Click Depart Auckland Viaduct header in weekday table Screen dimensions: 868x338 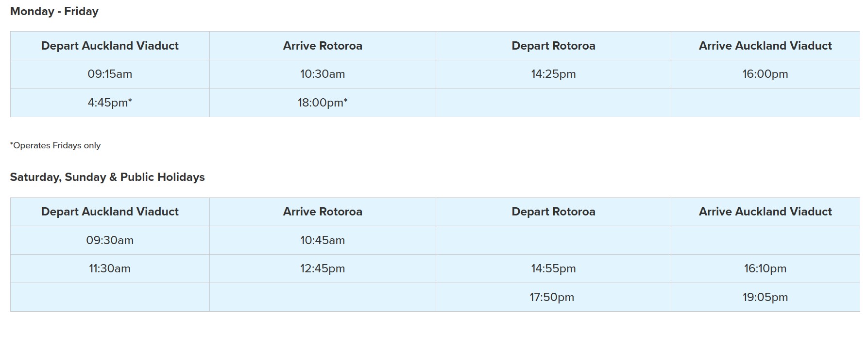click(x=110, y=46)
